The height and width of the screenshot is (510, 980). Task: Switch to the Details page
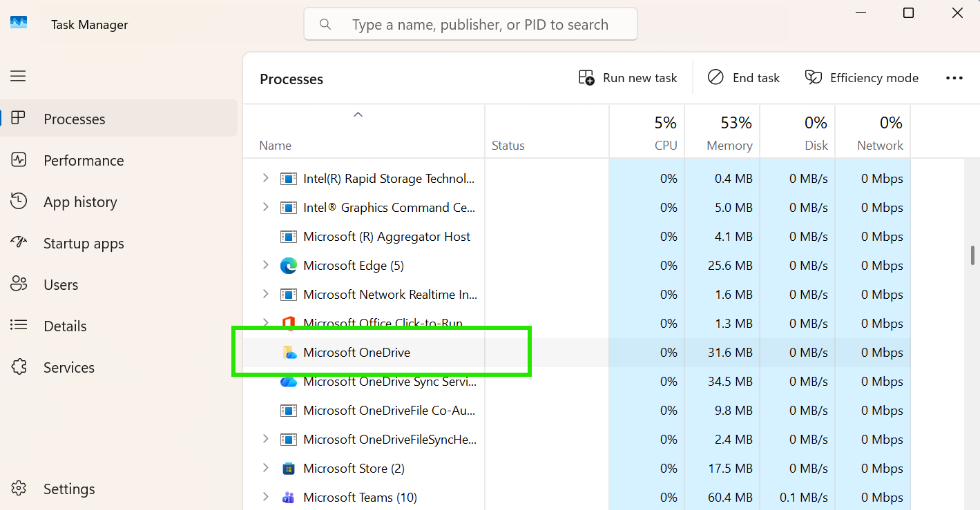click(x=119, y=326)
